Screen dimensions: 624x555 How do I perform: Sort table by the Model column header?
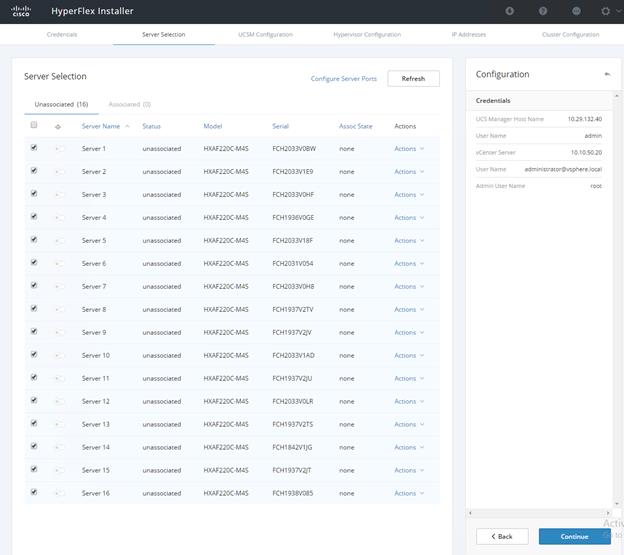[x=213, y=126]
